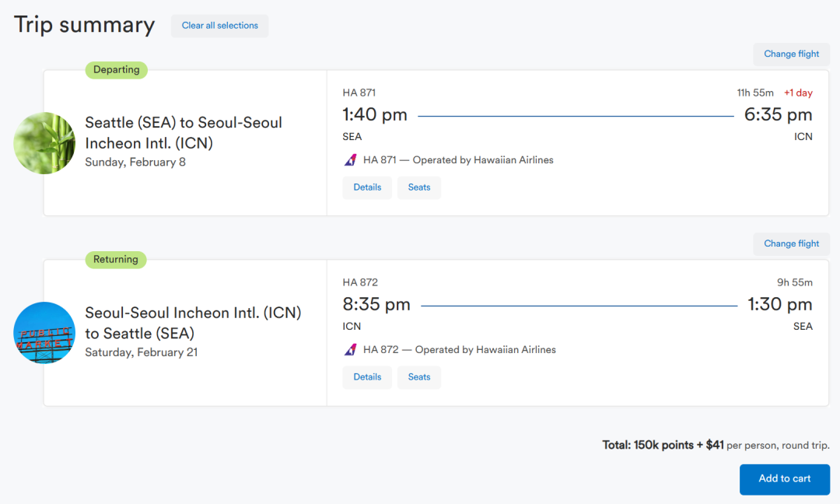Open Details for flight HA 871

(367, 187)
